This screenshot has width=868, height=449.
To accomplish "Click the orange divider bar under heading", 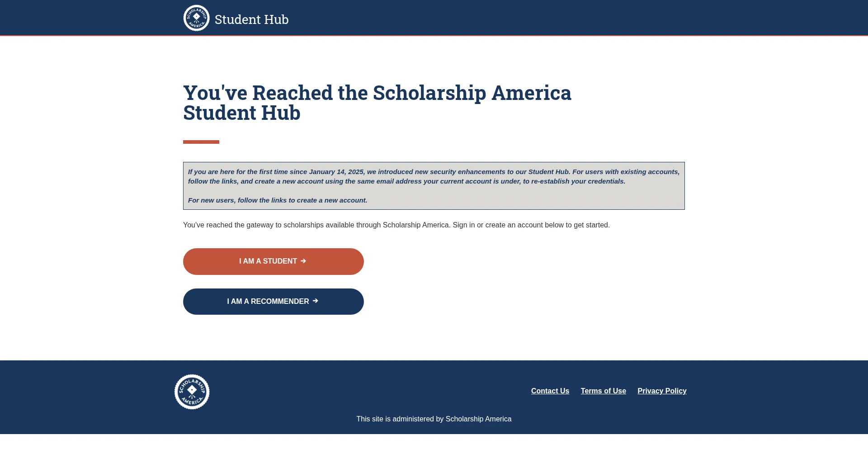I will tap(201, 142).
